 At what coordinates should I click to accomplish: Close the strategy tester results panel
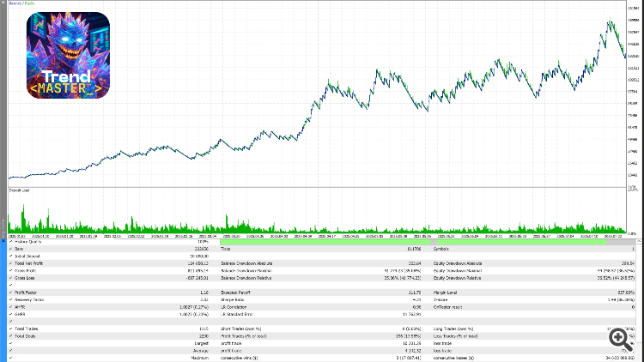coord(3,241)
